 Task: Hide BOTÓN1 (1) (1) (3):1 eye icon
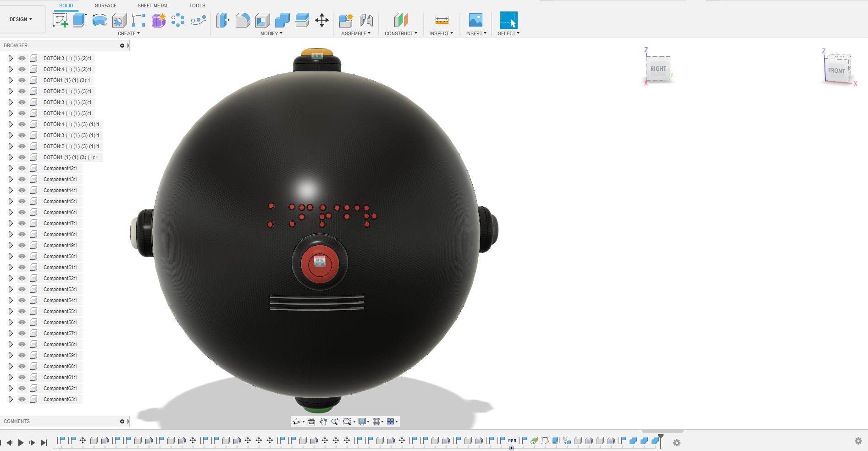(22, 80)
